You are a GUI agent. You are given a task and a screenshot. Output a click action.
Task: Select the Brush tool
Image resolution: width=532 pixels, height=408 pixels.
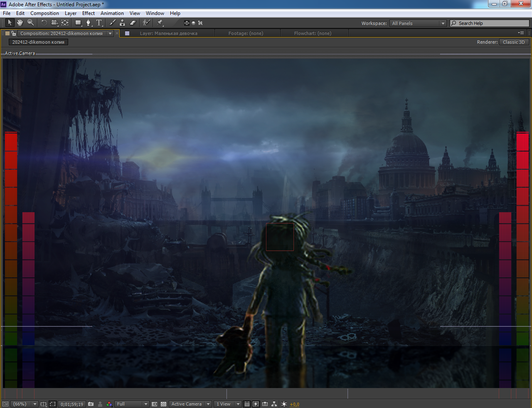click(x=112, y=23)
